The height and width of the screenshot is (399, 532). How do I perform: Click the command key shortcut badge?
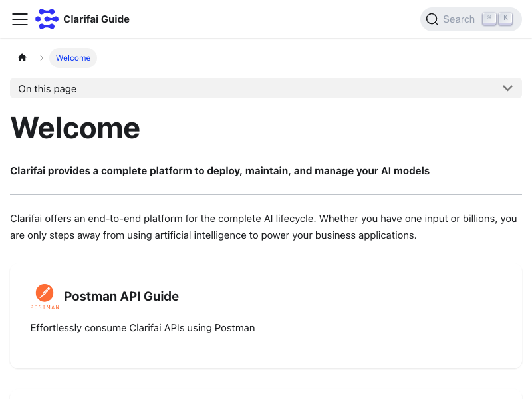pos(489,19)
